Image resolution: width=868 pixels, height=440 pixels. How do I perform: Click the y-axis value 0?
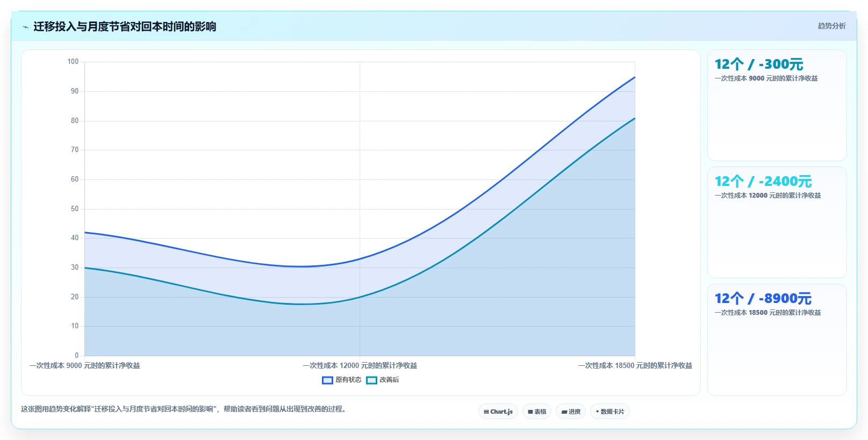(77, 356)
